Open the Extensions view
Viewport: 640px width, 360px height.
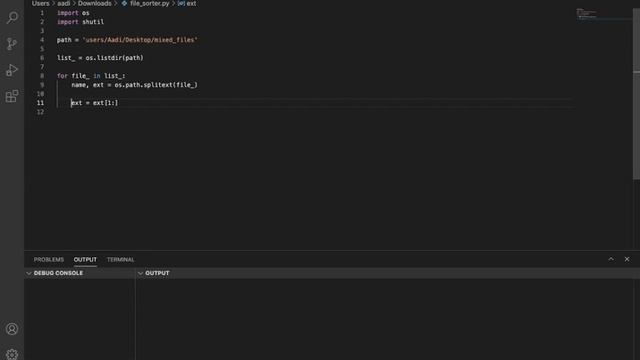coord(12,96)
